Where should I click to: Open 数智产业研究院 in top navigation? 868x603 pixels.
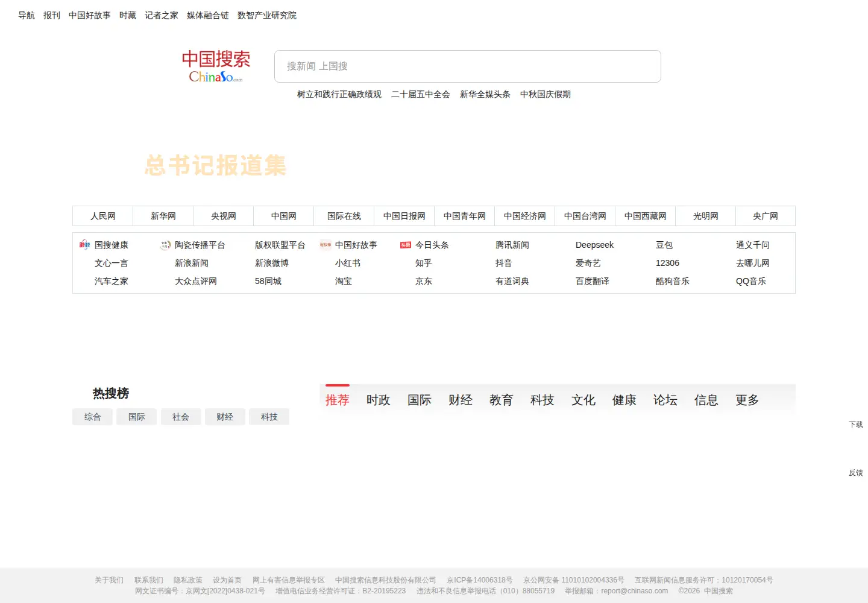[x=267, y=15]
